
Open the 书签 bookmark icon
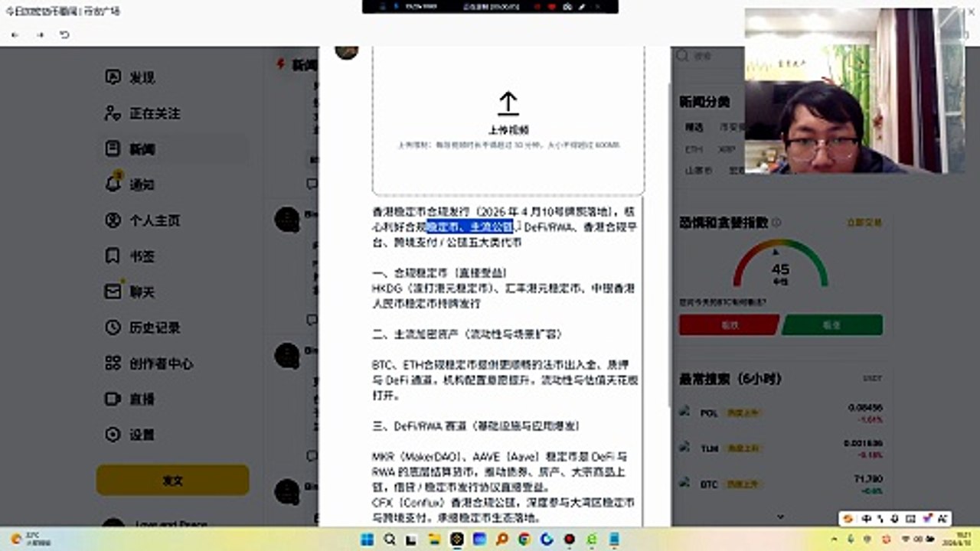point(113,256)
